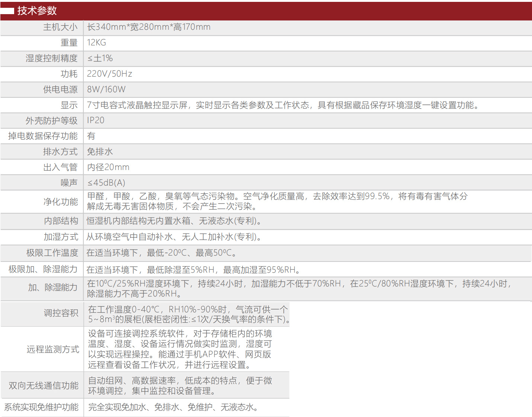Click the 调控容积 label cell
The image size is (532, 417).
61,313
